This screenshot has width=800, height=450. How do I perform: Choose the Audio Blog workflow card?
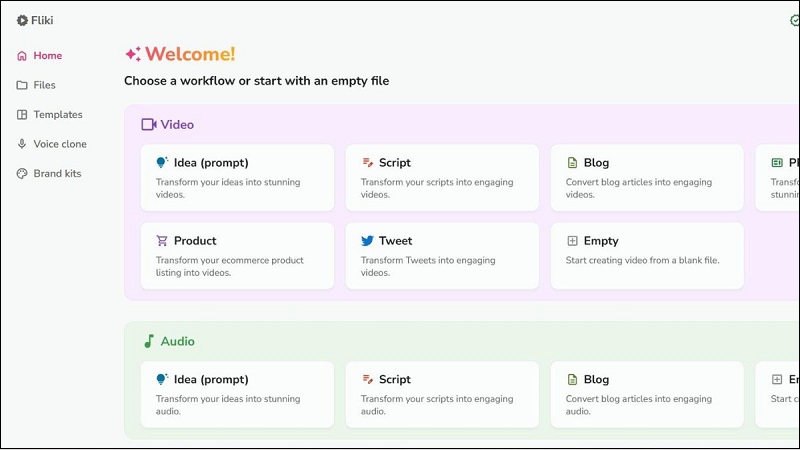pos(647,394)
